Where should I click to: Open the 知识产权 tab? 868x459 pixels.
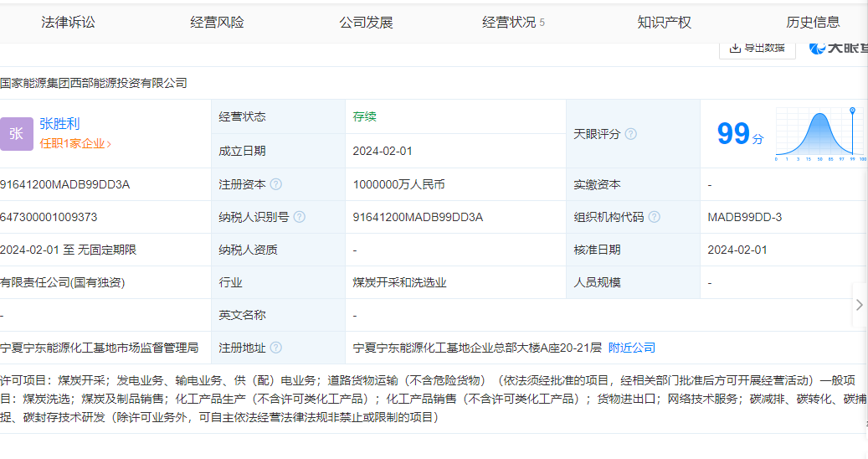(664, 23)
